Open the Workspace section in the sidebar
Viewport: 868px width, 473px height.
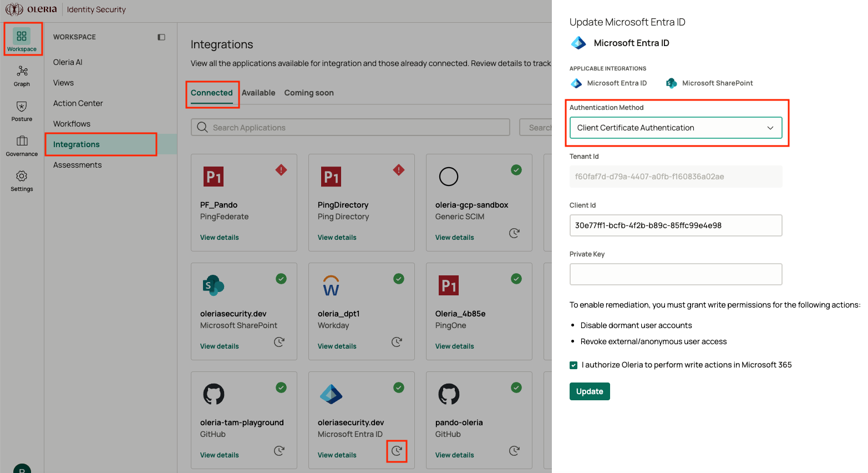[x=22, y=40]
